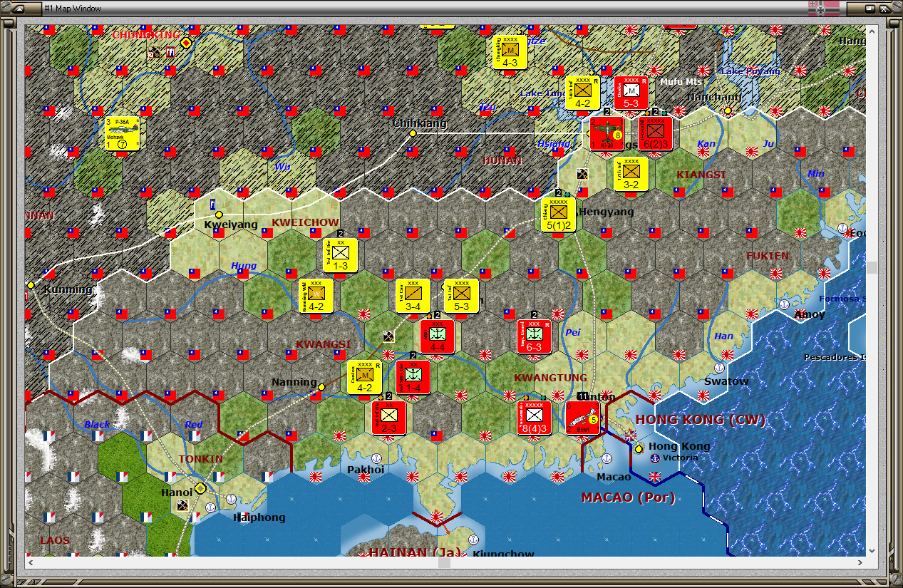This screenshot has height=588, width=903.
Task: Click the port anchor symbol at Victoria
Action: 654,459
